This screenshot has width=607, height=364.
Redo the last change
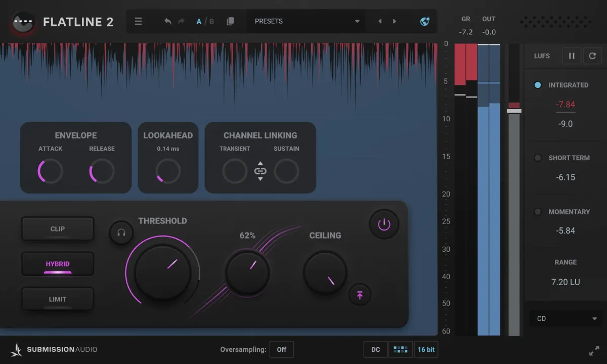tap(181, 21)
